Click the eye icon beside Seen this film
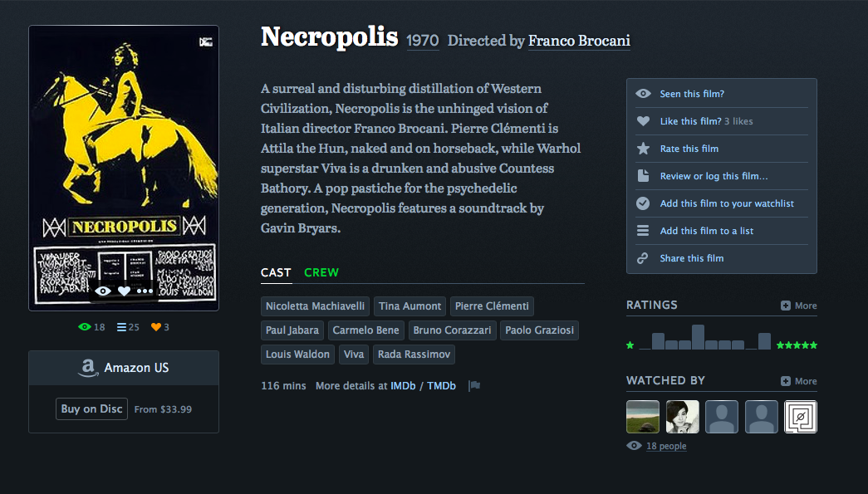Viewport: 868px width, 494px height. [643, 94]
